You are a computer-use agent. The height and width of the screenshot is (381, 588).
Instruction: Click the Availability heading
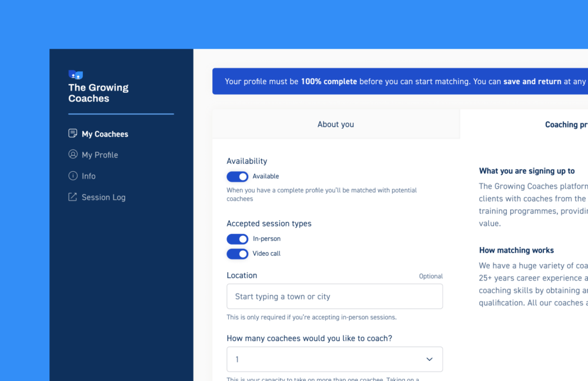point(247,161)
